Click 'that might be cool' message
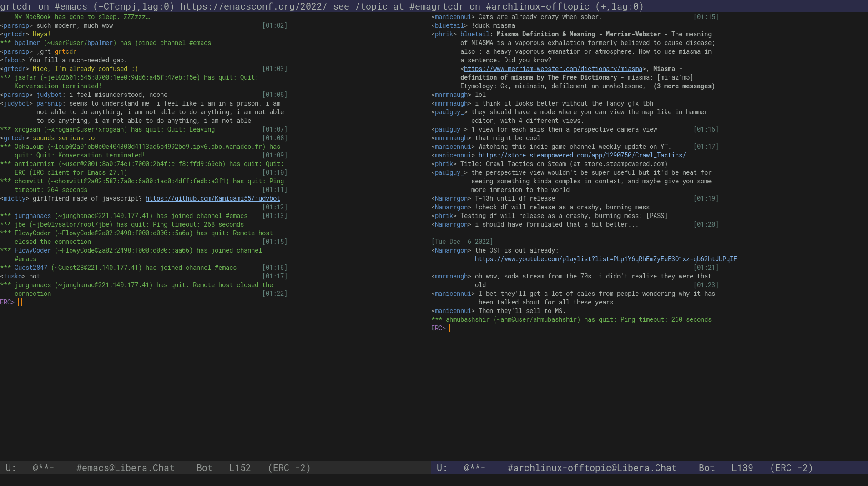This screenshot has height=486, width=868. [x=508, y=138]
